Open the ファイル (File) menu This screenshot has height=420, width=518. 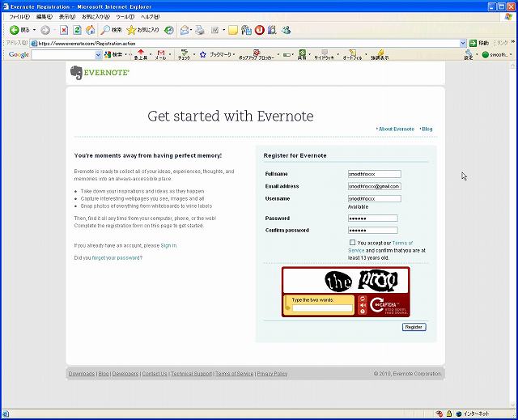tap(19, 17)
